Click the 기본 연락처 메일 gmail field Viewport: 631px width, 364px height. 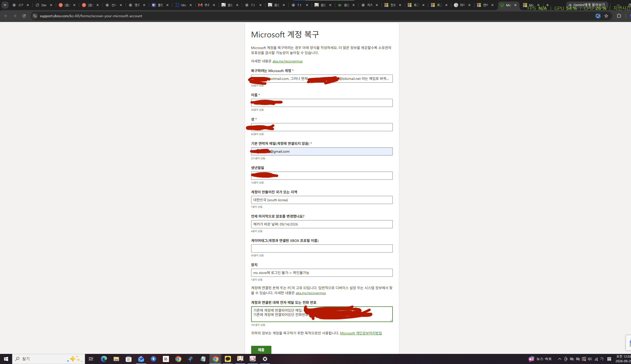tap(322, 151)
